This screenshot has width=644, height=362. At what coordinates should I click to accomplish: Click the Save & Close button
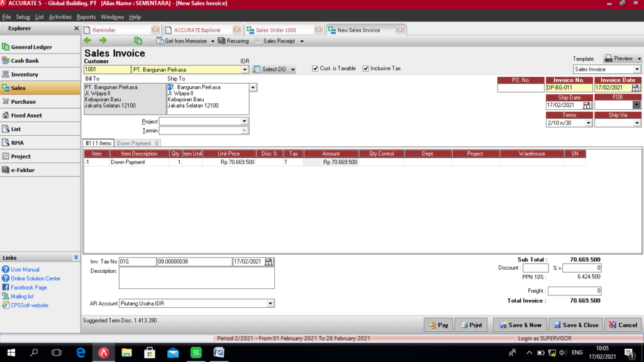coord(575,325)
